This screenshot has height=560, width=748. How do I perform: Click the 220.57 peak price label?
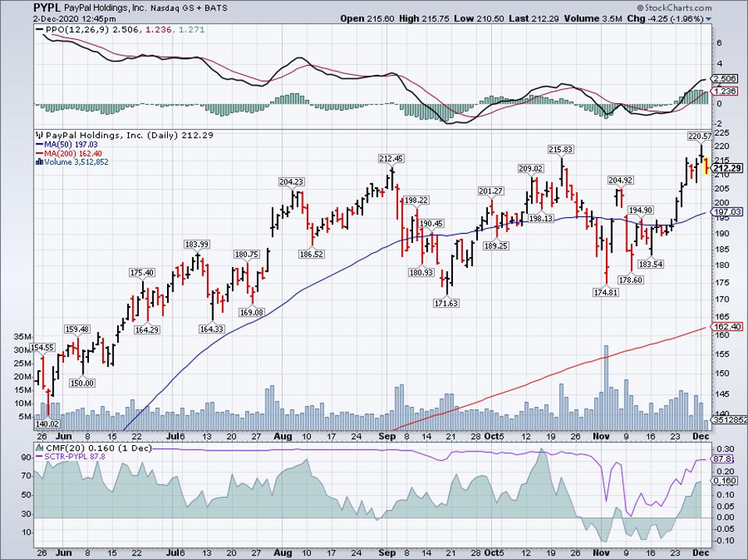coord(700,137)
